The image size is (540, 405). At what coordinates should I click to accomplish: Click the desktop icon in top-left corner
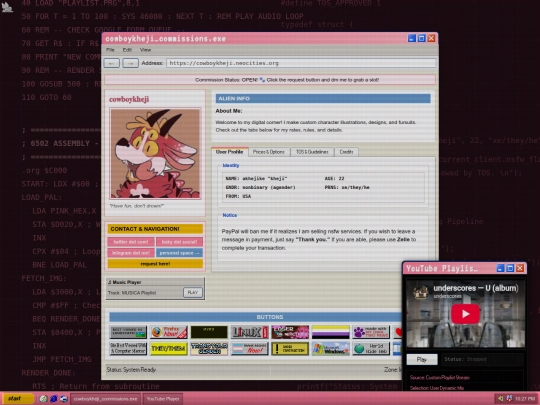(7, 7)
